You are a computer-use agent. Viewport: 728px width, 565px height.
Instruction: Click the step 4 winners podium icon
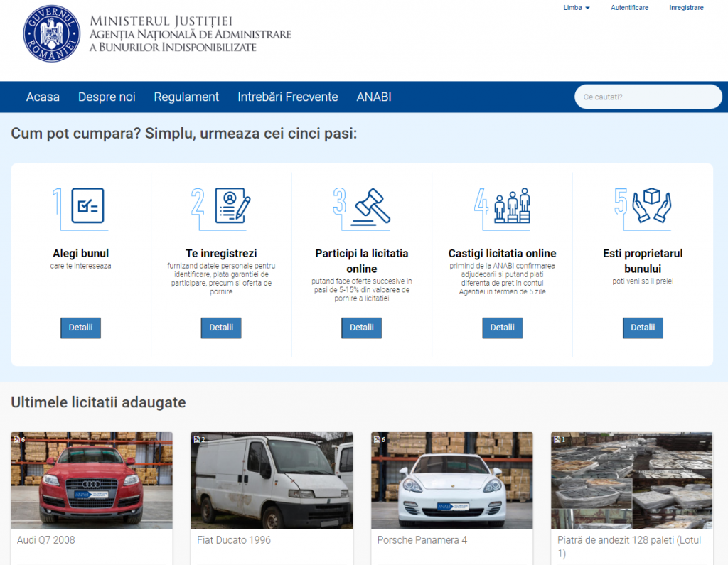(x=513, y=205)
